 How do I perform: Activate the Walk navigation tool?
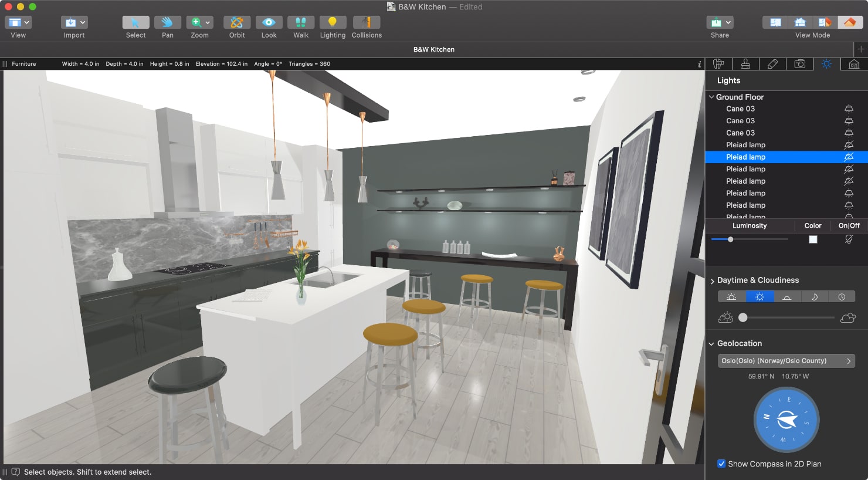pos(300,23)
